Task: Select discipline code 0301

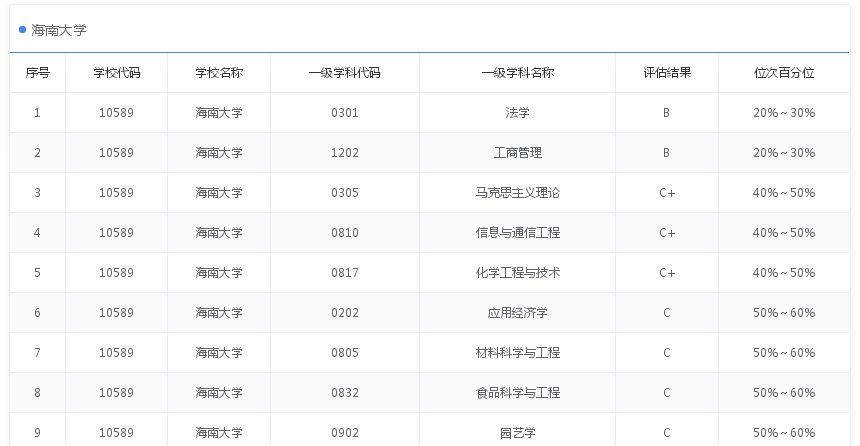Action: click(x=344, y=112)
